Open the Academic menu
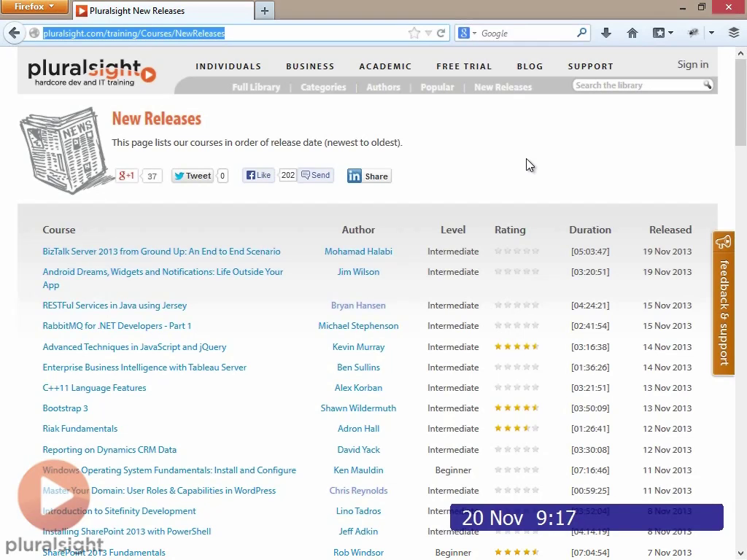 point(385,66)
